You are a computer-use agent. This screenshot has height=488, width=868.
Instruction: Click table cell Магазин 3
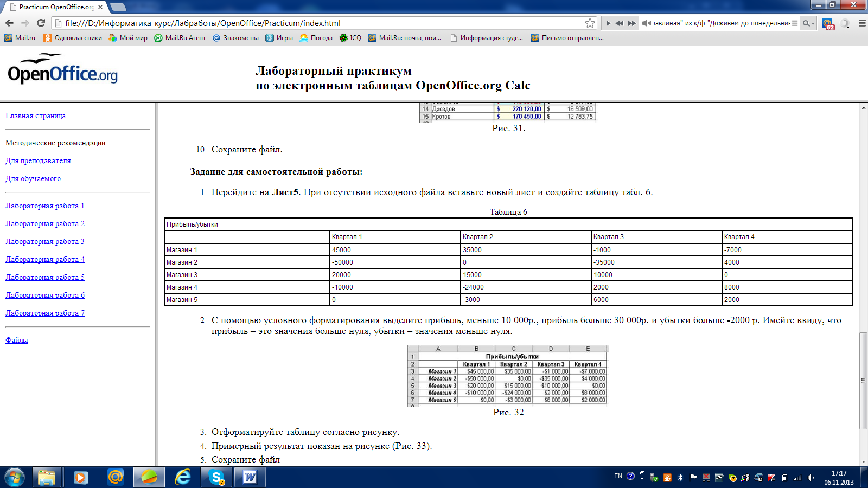point(247,275)
